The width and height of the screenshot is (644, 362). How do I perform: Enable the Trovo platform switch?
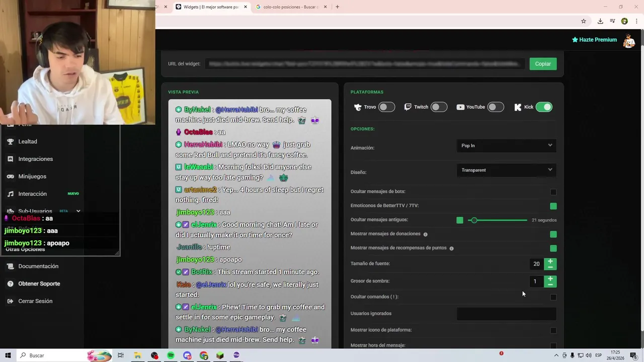pos(386,107)
